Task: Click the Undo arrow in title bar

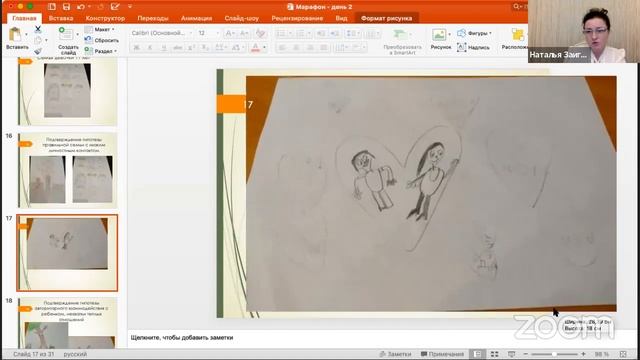Action: [81, 7]
